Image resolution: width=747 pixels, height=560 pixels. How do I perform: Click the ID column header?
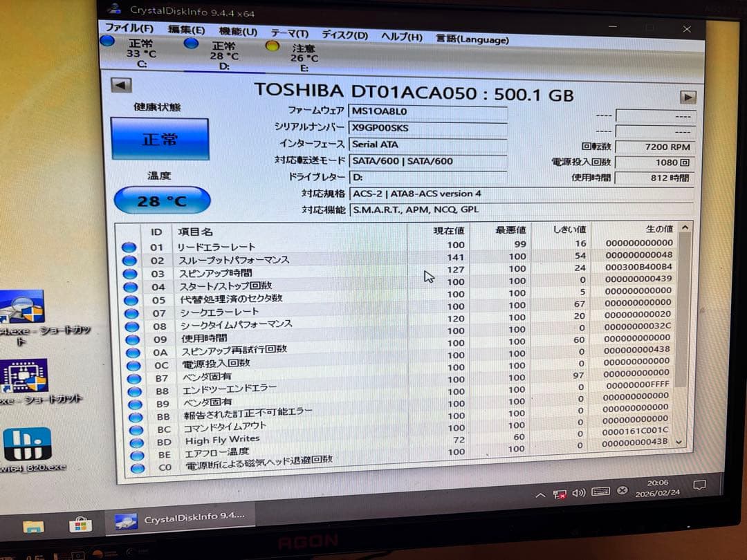click(156, 232)
